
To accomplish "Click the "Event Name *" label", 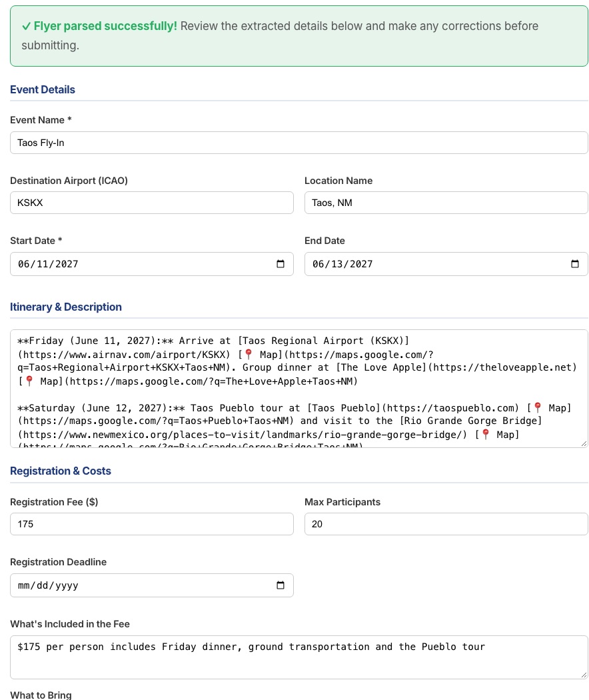I will (x=41, y=120).
